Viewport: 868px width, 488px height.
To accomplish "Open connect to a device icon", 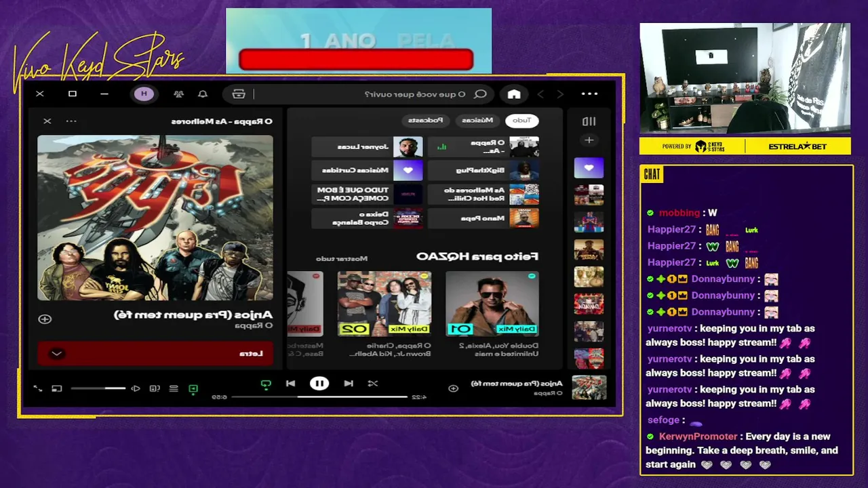I will click(x=155, y=388).
